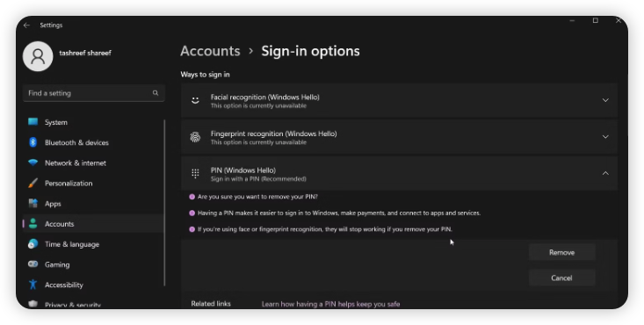
Task: Click the System monitor icon
Action: click(x=33, y=121)
